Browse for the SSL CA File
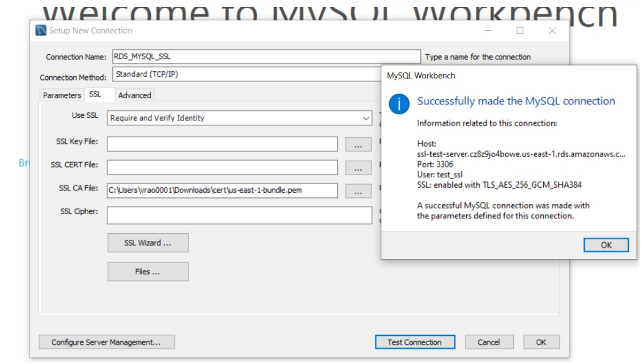 point(358,191)
